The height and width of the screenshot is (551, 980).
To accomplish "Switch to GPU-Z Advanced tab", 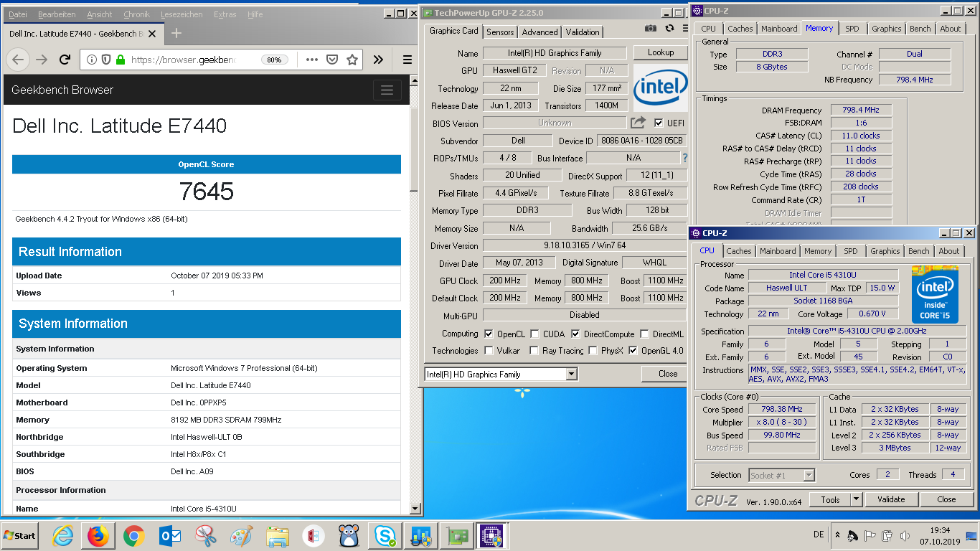I will click(540, 32).
